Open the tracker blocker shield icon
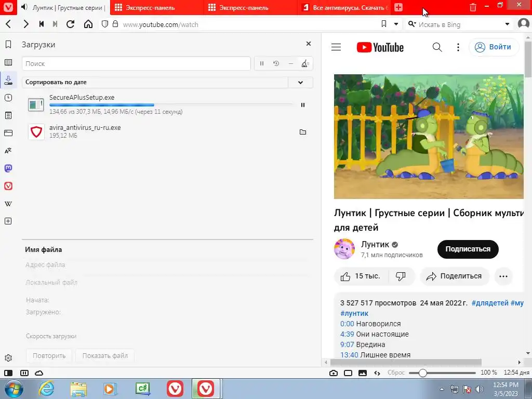Viewport: 532px width, 399px height. [x=105, y=24]
